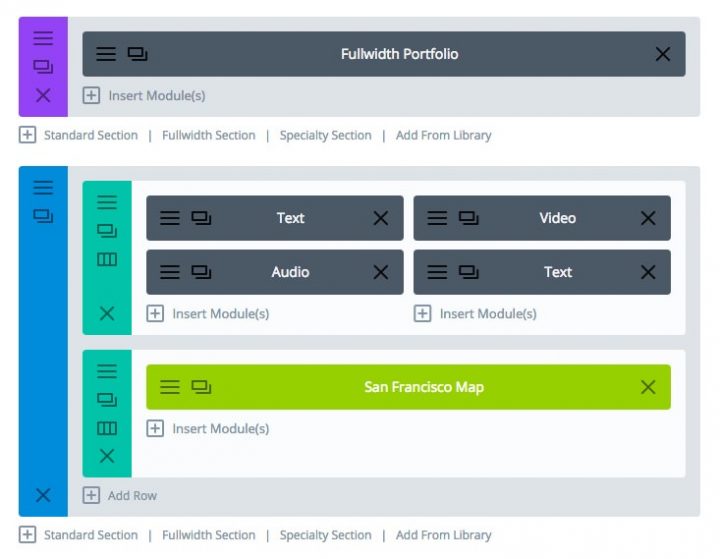Delete the second teal row
The image size is (720, 559).
tap(107, 456)
